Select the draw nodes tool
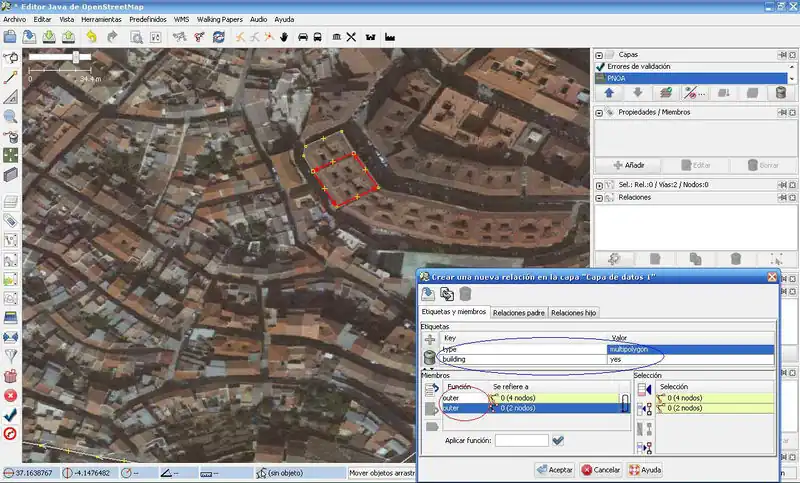Screen dimensions: 800x483 [11, 76]
